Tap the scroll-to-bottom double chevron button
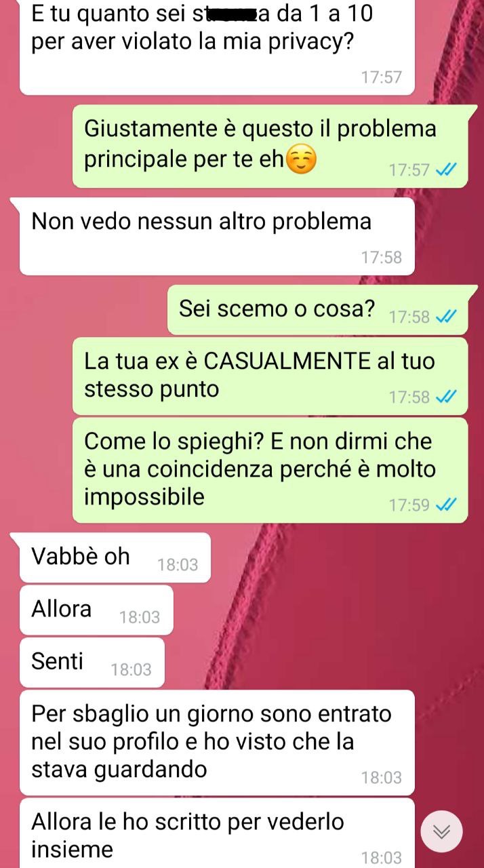The width and height of the screenshot is (484, 868). 441,831
